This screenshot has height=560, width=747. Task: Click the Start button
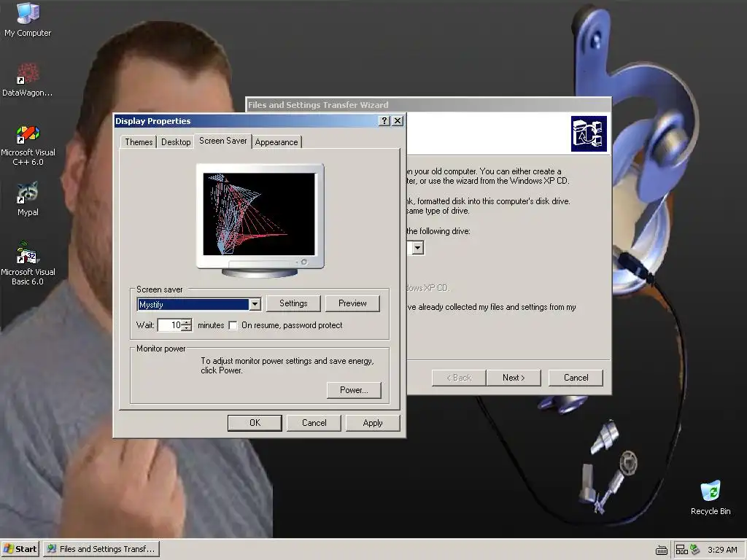pyautogui.click(x=20, y=549)
